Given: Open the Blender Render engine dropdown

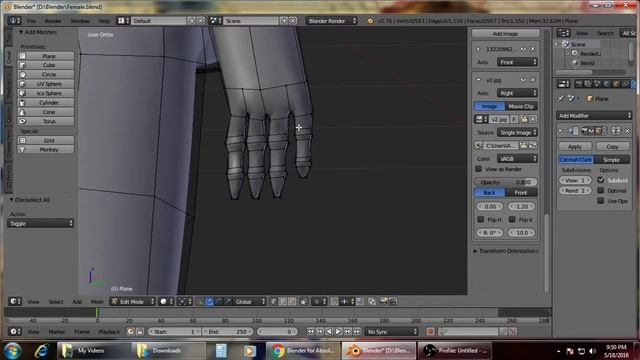Looking at the screenshot, I should (331, 21).
